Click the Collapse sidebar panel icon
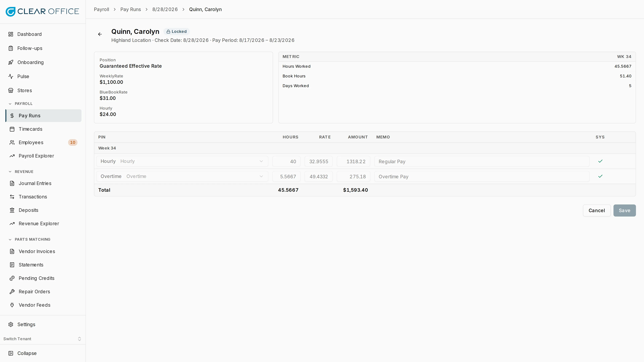 click(11, 353)
